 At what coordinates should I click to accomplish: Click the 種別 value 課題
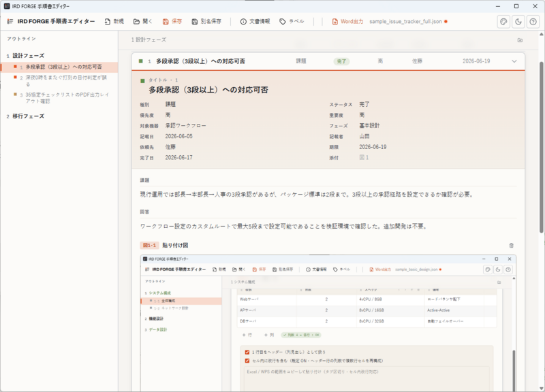170,104
